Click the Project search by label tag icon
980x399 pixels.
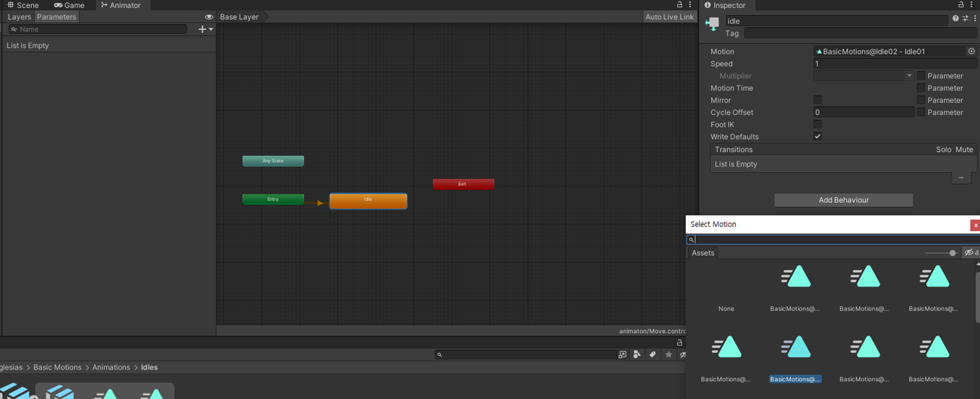point(653,354)
